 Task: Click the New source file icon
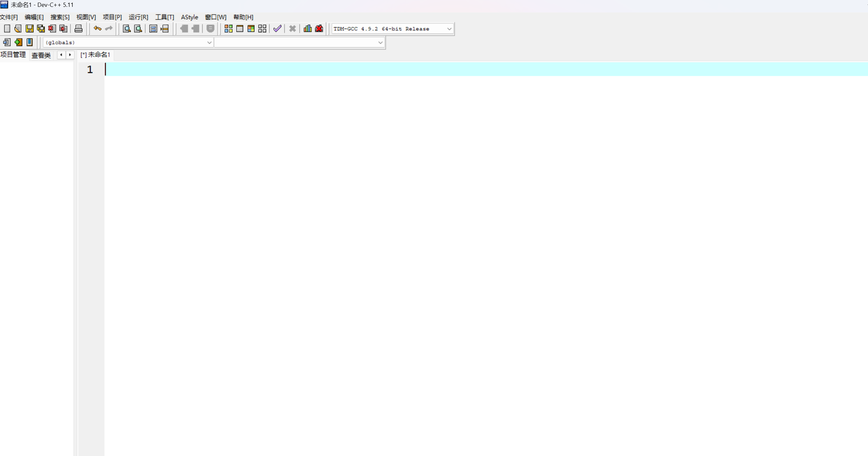pyautogui.click(x=7, y=29)
